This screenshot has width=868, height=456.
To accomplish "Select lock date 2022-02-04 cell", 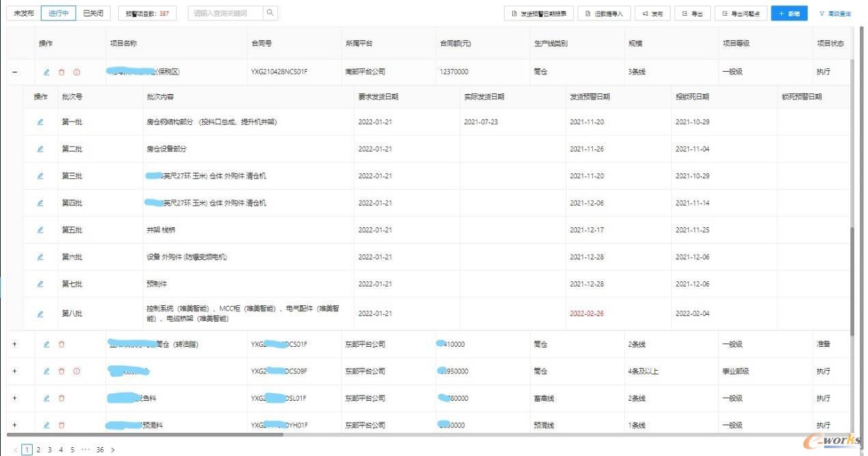I will (x=692, y=314).
